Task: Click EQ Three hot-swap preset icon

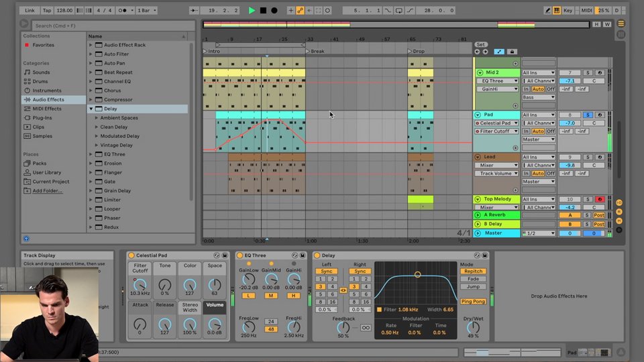Action: 294,255
